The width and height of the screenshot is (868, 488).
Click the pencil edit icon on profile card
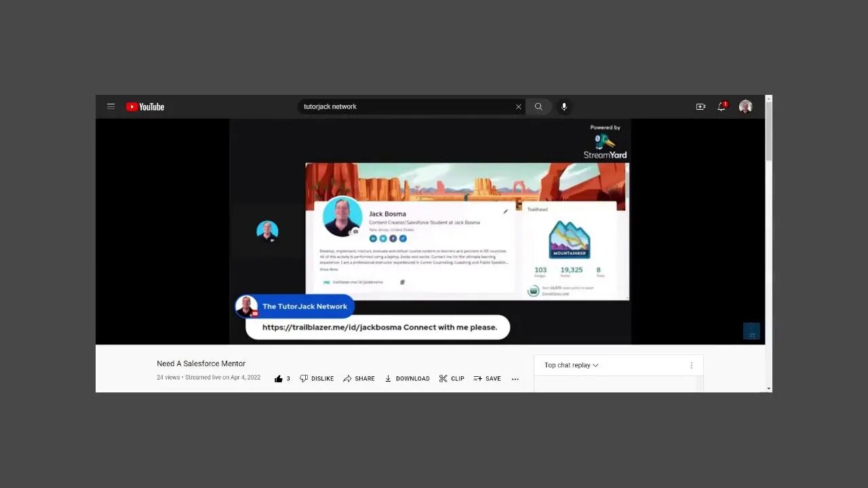[x=505, y=211]
